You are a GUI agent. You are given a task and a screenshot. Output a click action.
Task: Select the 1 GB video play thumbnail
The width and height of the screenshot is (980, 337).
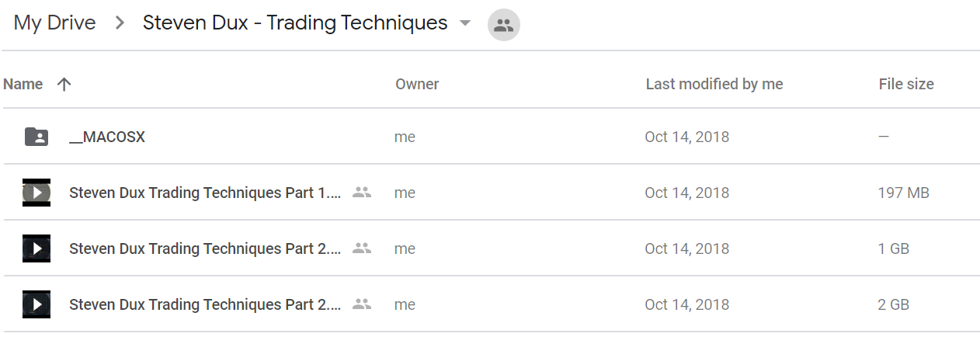point(36,248)
